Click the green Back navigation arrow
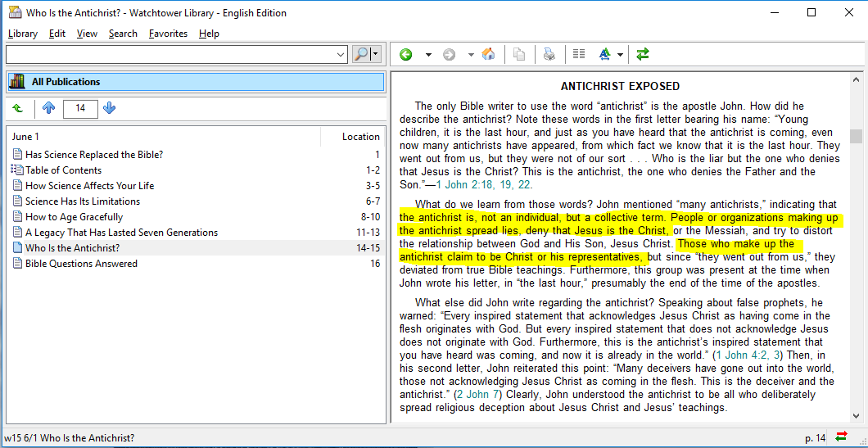 406,55
